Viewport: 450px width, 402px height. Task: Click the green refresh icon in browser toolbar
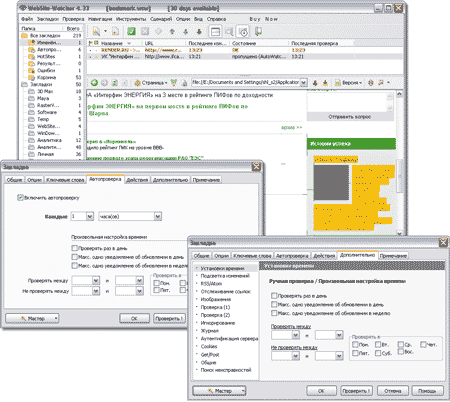point(114,83)
